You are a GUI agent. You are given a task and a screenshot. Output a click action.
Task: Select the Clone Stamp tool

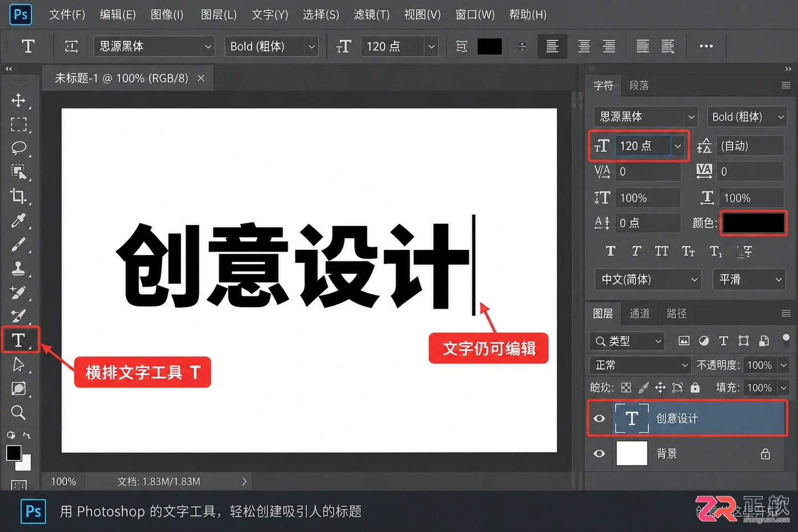18,269
